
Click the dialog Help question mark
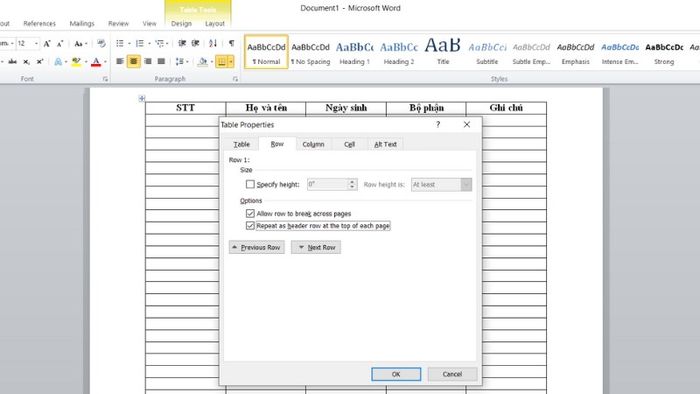438,124
